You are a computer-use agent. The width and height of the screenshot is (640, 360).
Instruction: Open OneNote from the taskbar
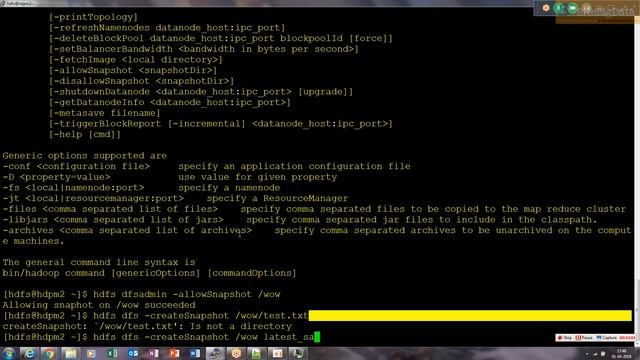(153, 353)
